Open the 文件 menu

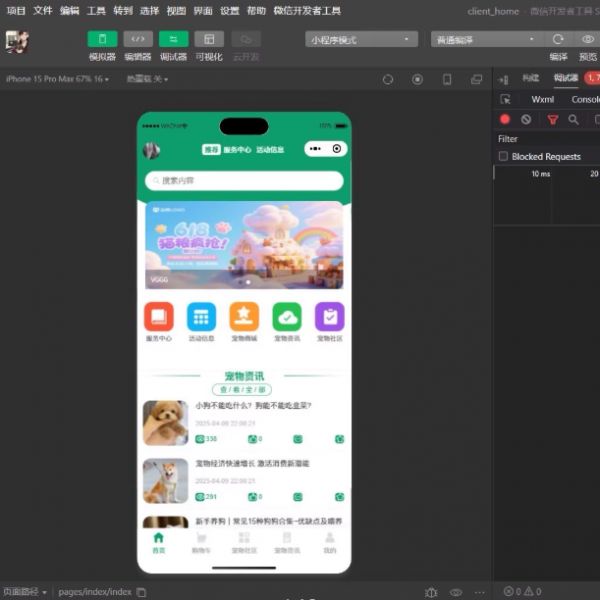(x=42, y=11)
